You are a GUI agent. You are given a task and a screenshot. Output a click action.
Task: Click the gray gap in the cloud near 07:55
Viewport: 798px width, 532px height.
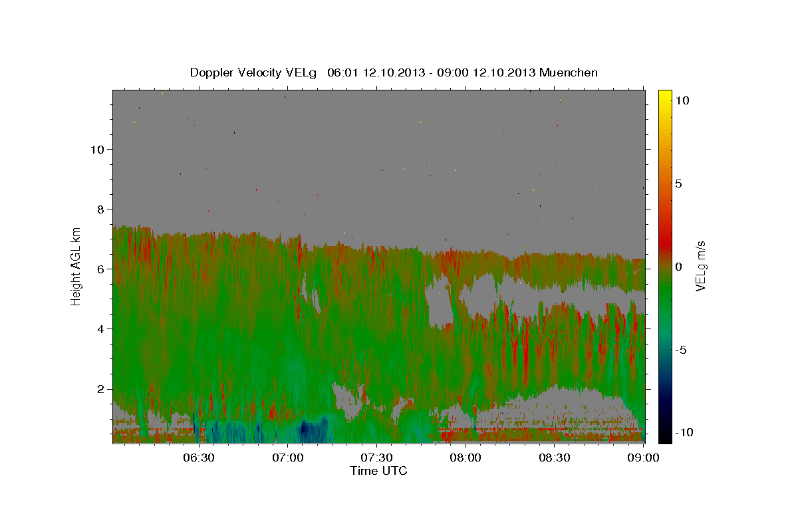[x=438, y=303]
